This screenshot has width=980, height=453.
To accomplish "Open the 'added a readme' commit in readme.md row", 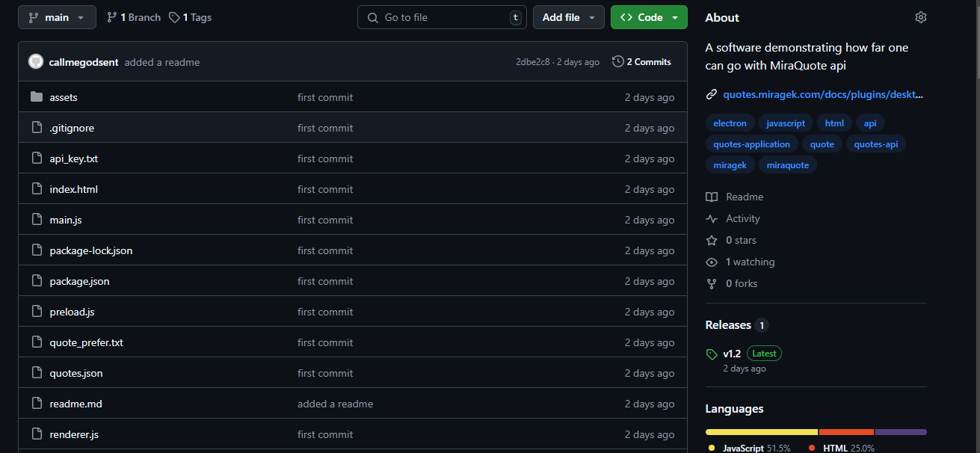I will 335,404.
